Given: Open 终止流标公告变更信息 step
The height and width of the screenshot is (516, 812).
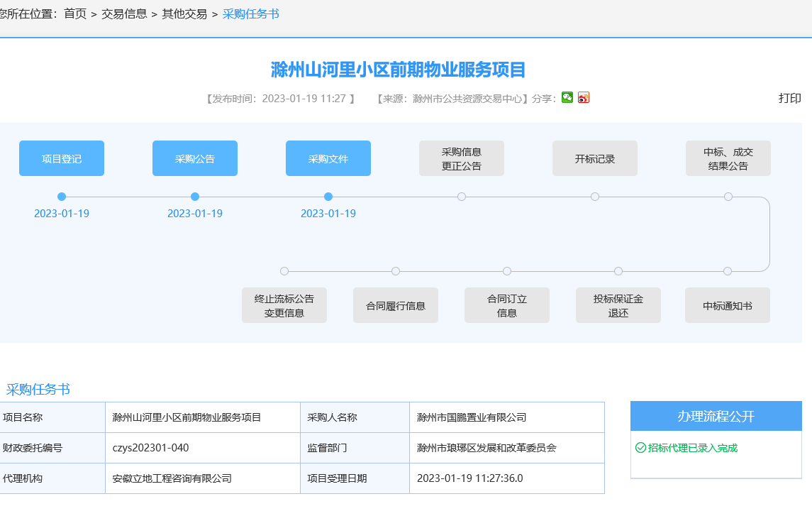Looking at the screenshot, I should pos(284,305).
